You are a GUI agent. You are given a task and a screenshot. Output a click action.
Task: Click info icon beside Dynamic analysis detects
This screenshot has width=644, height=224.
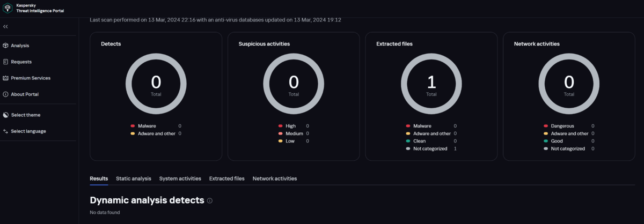[210, 200]
